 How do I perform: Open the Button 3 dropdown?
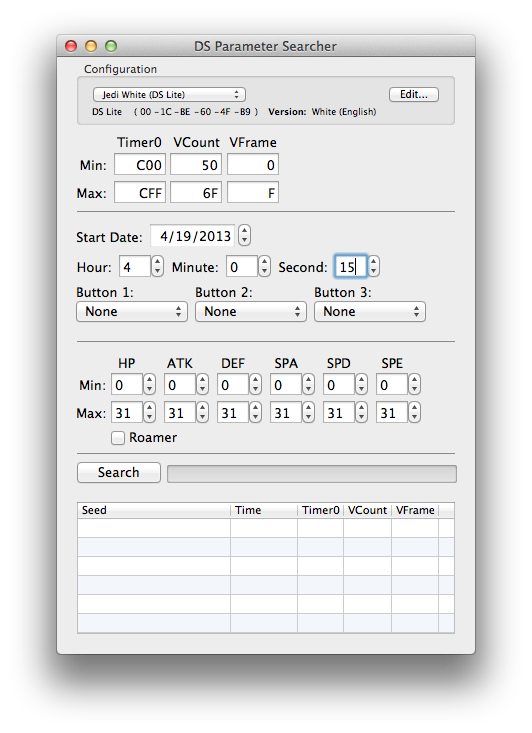coord(370,312)
